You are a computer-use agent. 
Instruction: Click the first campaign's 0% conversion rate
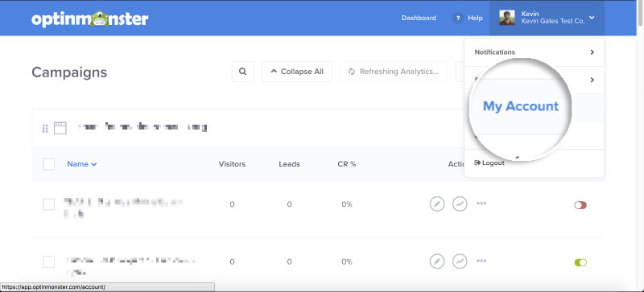click(347, 204)
